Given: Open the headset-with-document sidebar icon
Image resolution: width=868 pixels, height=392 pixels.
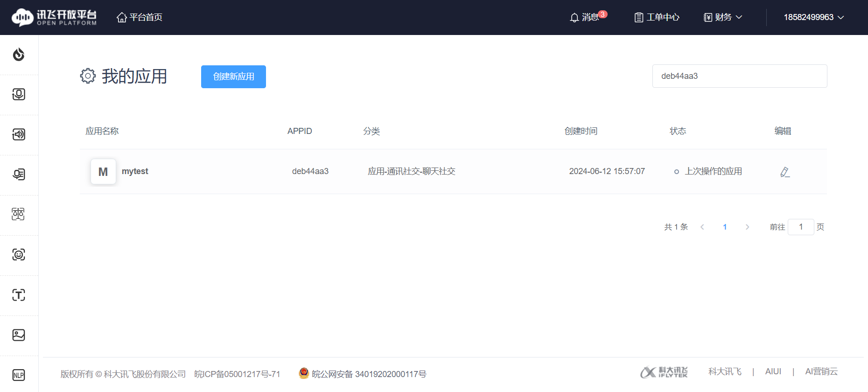Looking at the screenshot, I should pos(19,175).
